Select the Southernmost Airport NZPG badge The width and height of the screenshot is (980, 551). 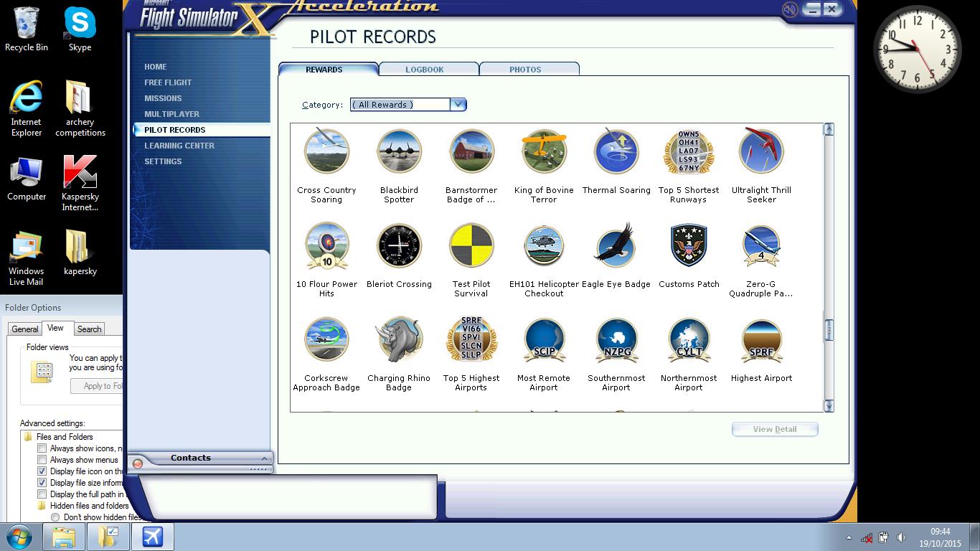616,339
